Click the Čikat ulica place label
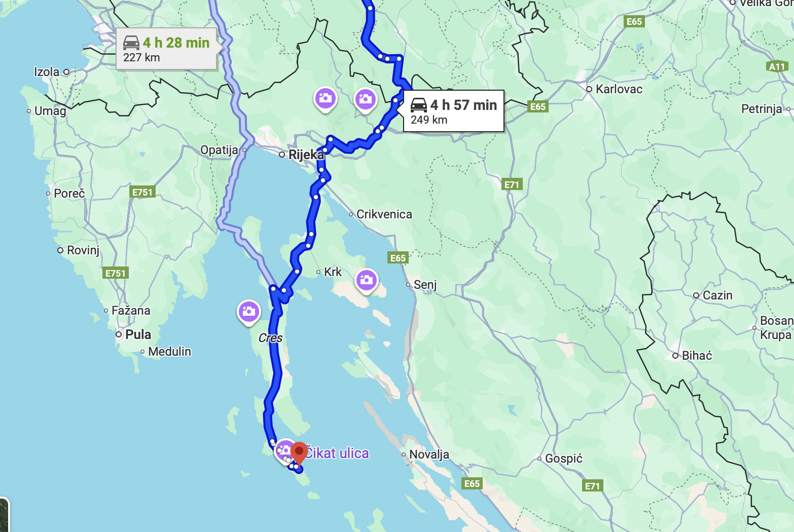 pyautogui.click(x=337, y=453)
